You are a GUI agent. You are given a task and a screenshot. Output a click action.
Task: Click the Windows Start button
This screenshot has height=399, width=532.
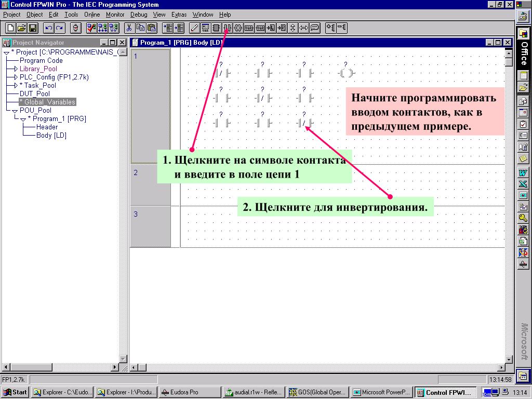pyautogui.click(x=15, y=392)
